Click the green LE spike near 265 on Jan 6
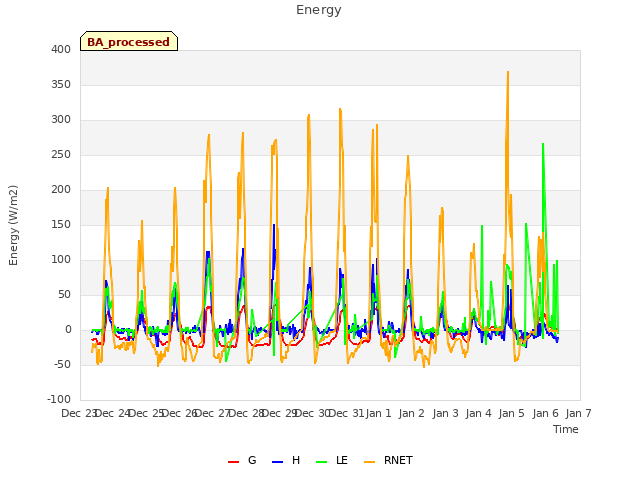The width and height of the screenshot is (640, 480). click(x=543, y=144)
